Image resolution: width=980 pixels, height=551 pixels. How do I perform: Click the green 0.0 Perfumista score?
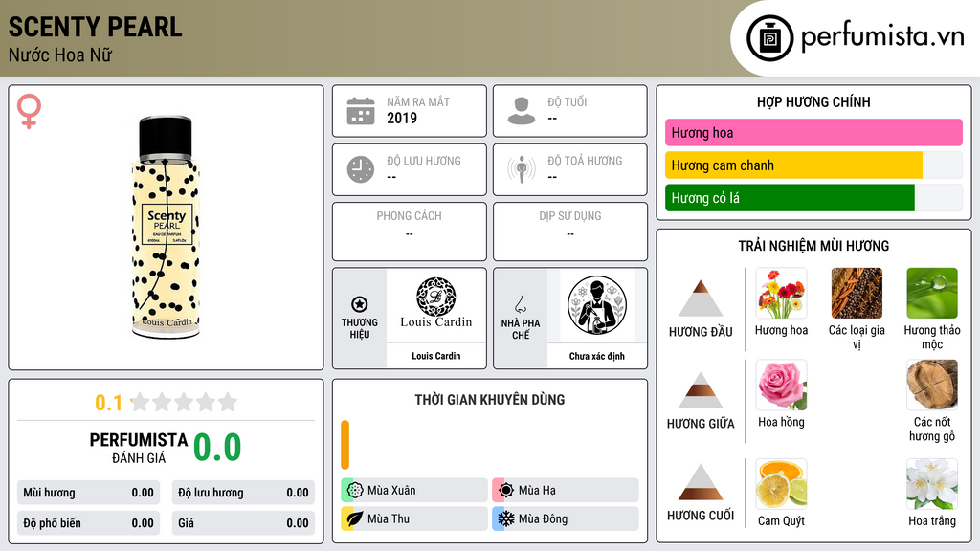[x=217, y=447]
